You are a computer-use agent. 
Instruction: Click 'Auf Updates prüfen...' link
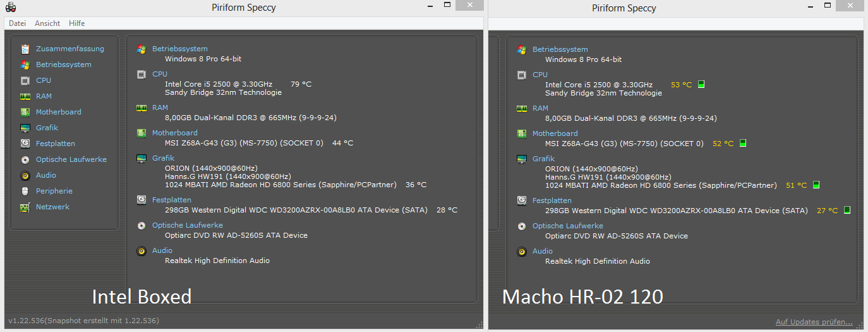tap(814, 322)
